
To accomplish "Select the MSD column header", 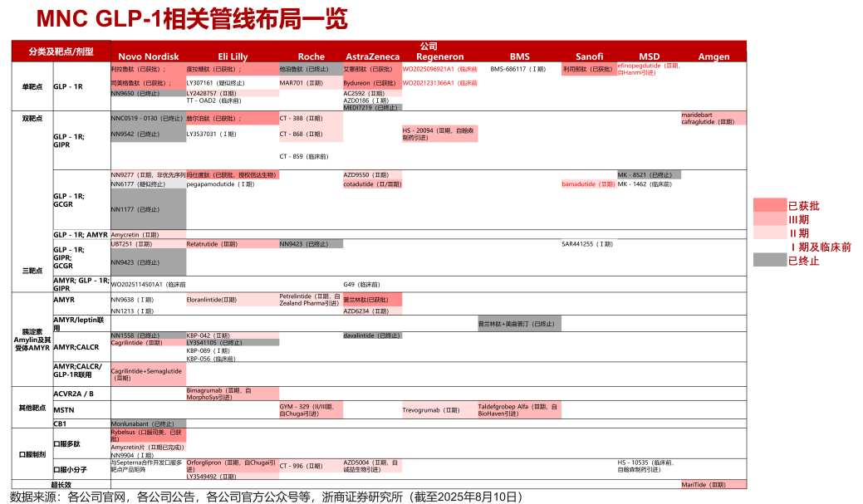I will coord(649,56).
